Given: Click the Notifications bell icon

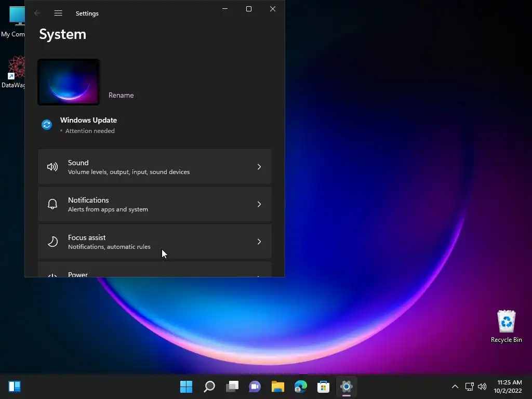Looking at the screenshot, I should [x=52, y=204].
